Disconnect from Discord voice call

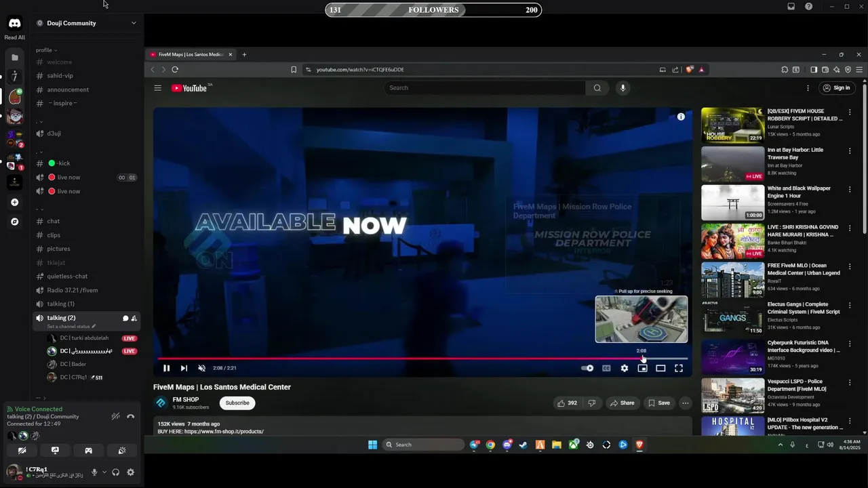tap(131, 416)
